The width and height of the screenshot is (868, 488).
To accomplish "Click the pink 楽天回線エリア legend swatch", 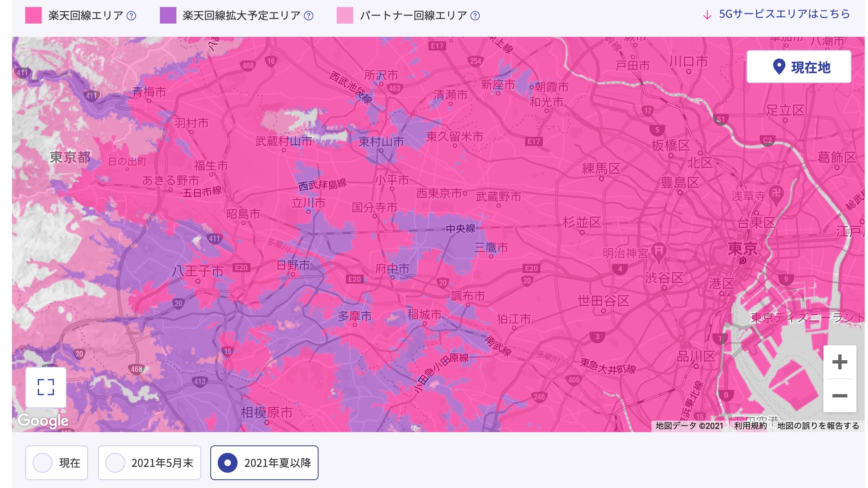I will 33,15.
